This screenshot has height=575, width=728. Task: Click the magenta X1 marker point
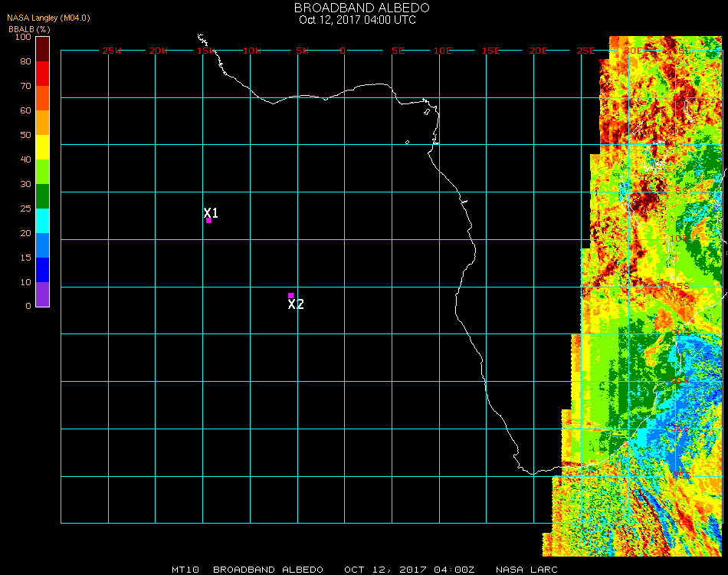point(209,221)
